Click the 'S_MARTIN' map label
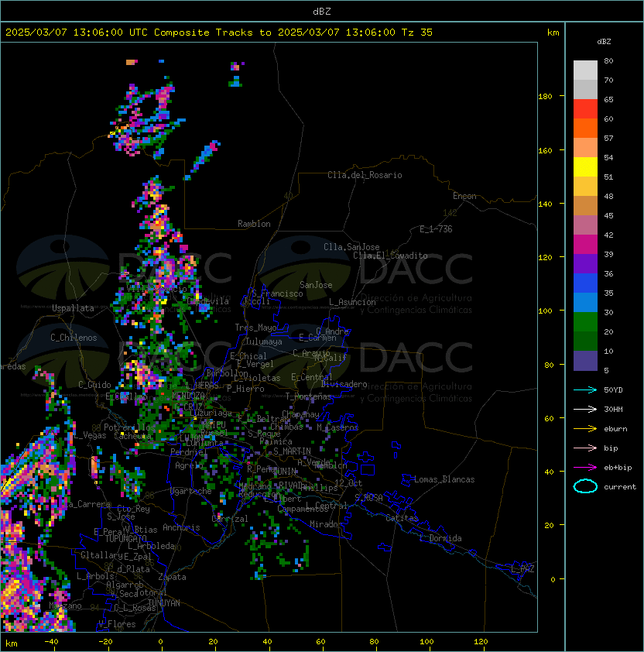Viewport: 644px width, 652px height. pyautogui.click(x=292, y=451)
